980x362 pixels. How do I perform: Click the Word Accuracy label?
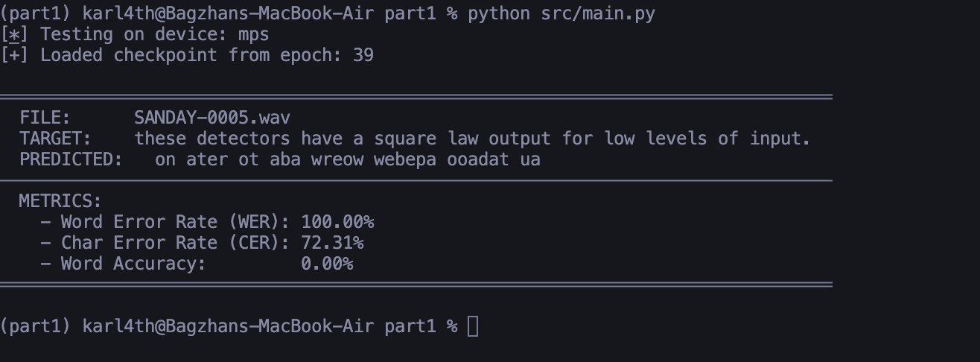pyautogui.click(x=133, y=264)
